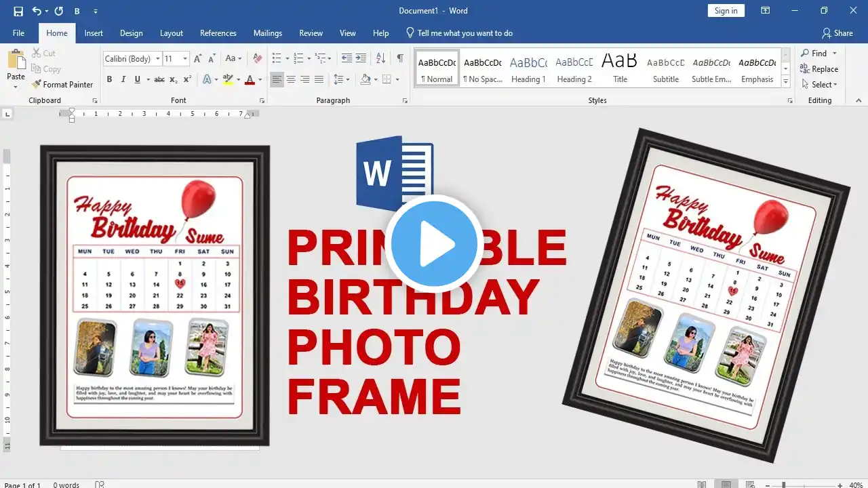Open the Select dropdown in Editing group

[819, 85]
